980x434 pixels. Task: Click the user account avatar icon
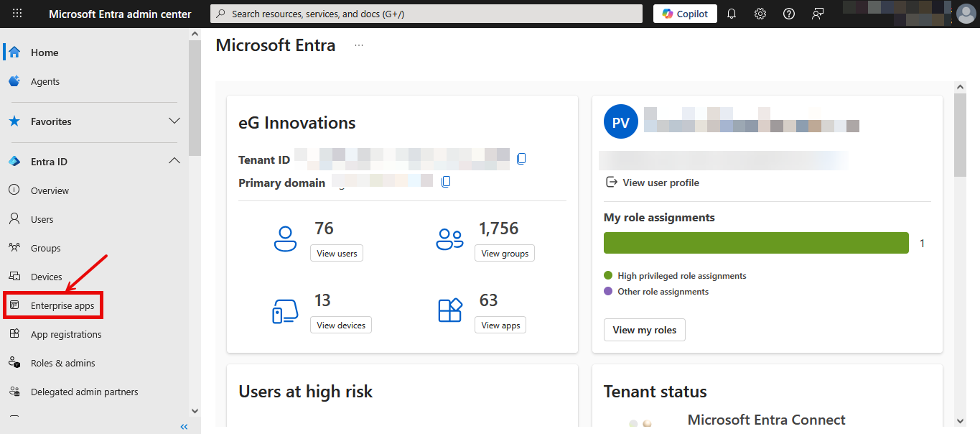[x=966, y=14]
